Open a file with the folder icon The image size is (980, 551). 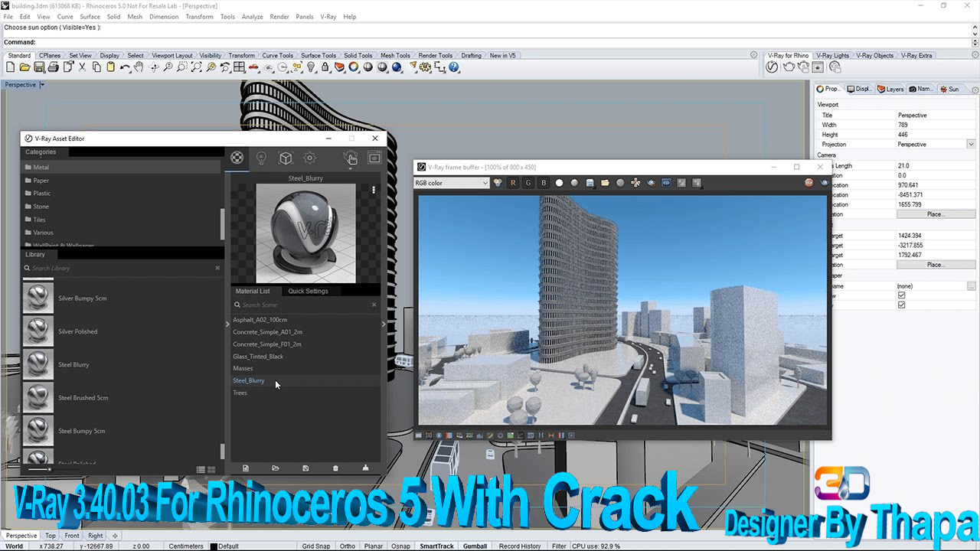point(25,67)
